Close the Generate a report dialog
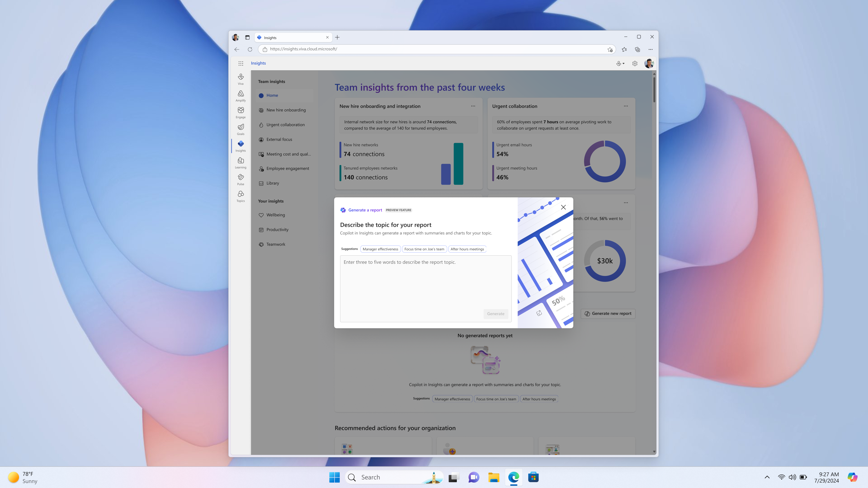 pos(563,207)
